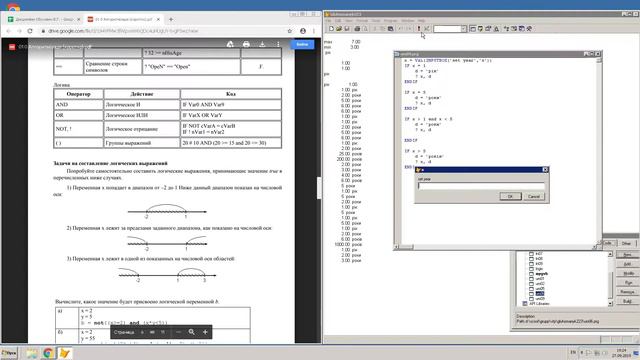Viewport: 640px width, 360px height.
Task: Click the Add to Drive icon in PDF viewer
Action: pos(230,44)
